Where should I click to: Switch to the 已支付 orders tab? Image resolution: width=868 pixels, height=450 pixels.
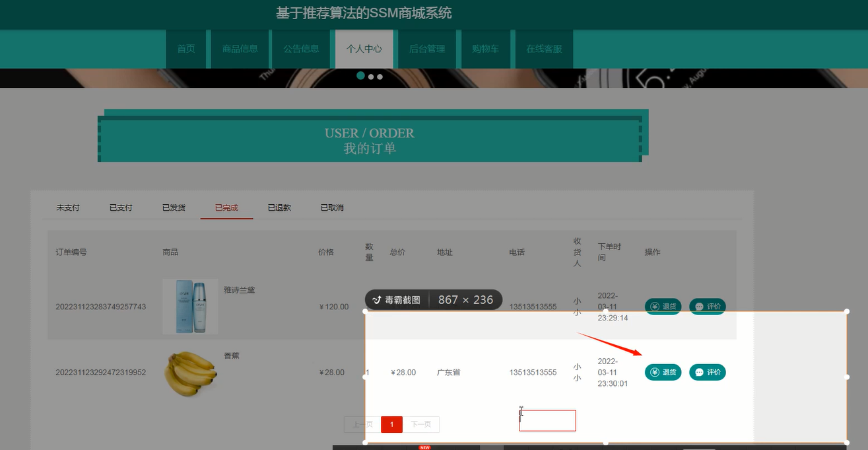(121, 207)
